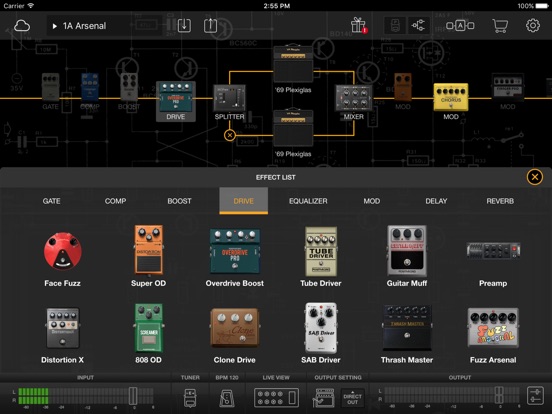552x414 pixels.
Task: Choose the Thrash Master pedal
Action: point(407,334)
